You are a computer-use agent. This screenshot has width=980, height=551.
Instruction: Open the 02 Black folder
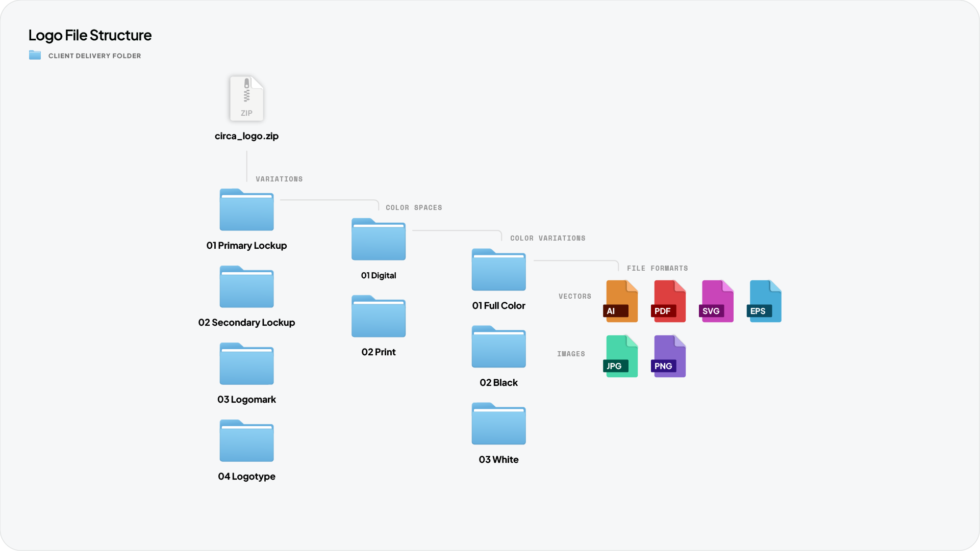pos(498,347)
